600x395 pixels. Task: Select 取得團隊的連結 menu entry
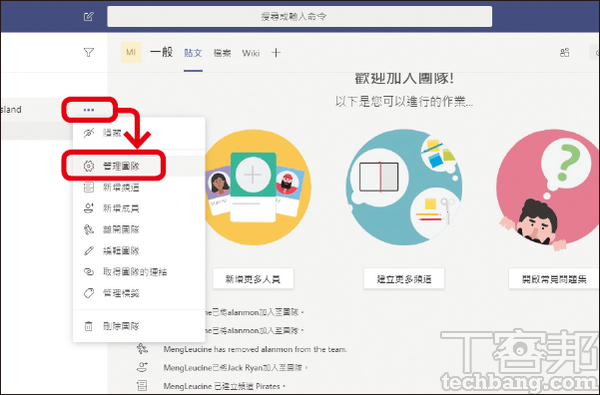(x=139, y=272)
